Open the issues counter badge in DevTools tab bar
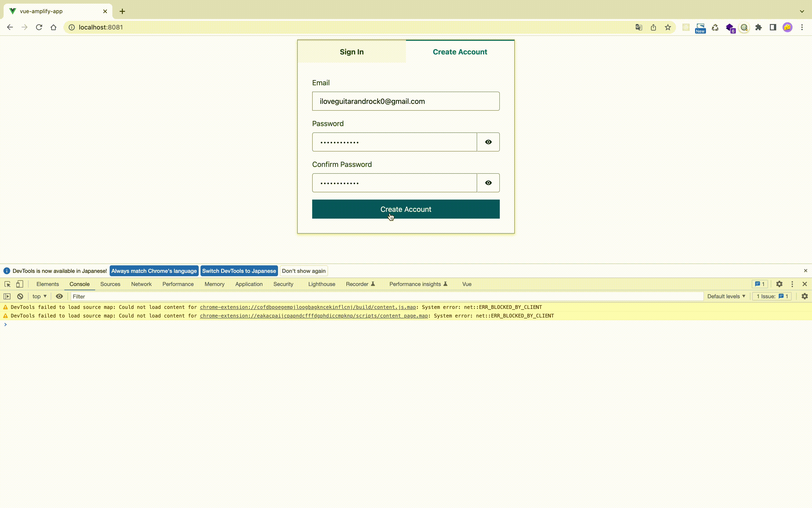Viewport: 812px width, 508px height. click(x=760, y=284)
